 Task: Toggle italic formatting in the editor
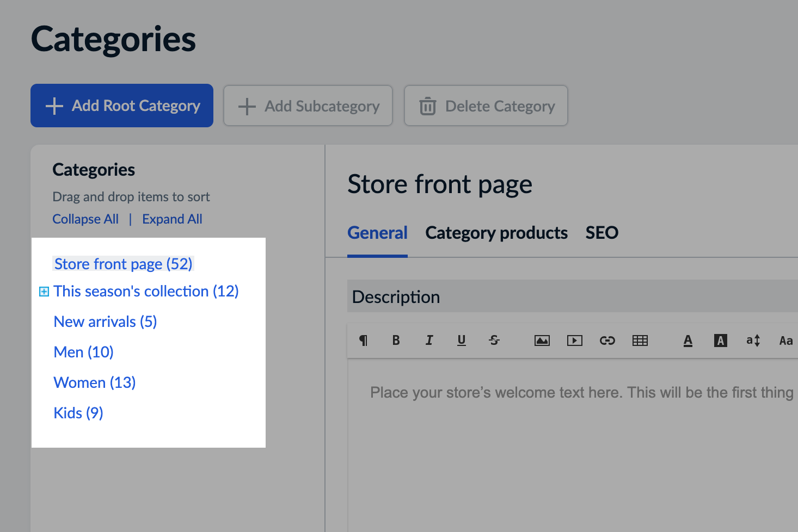429,340
